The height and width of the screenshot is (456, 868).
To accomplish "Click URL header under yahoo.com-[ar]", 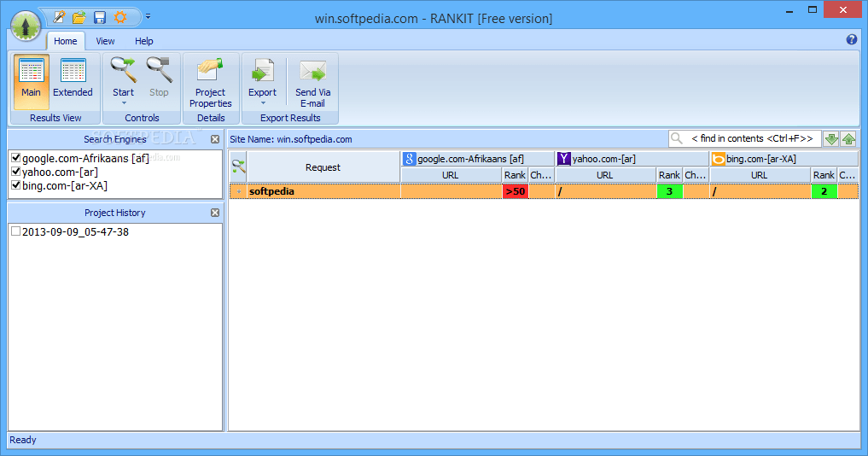I will point(605,175).
